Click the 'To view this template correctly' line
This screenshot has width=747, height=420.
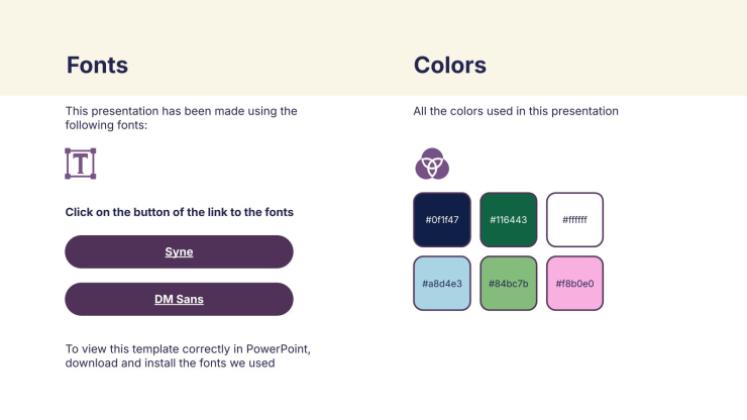[188, 349]
